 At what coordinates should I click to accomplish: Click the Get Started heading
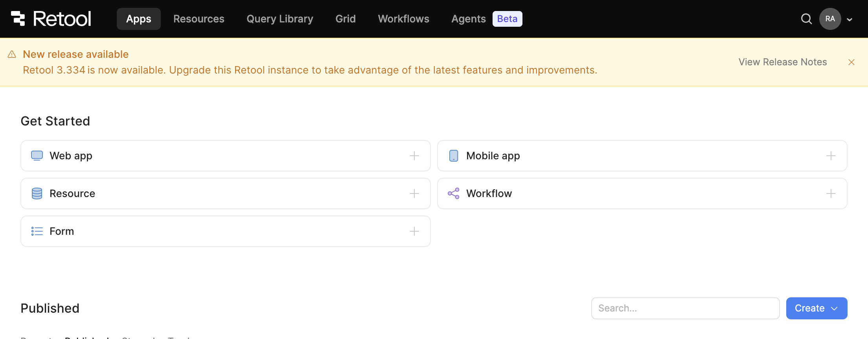pos(55,121)
